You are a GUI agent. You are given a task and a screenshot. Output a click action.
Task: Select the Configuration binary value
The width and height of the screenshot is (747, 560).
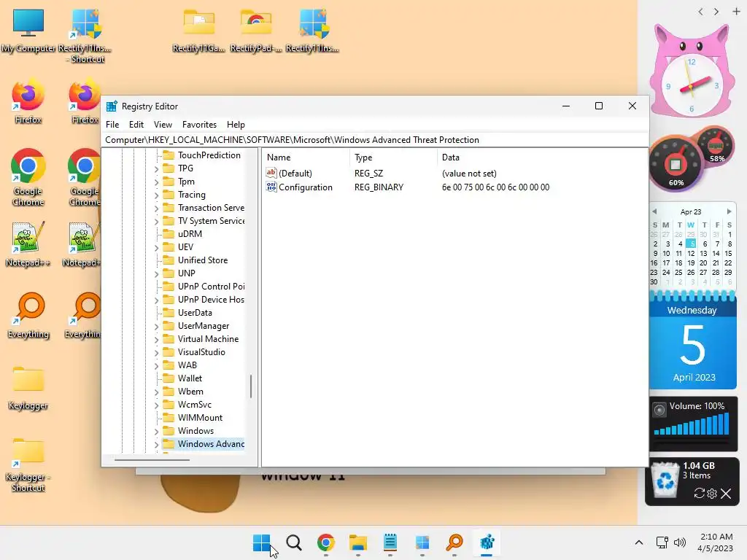[306, 187]
